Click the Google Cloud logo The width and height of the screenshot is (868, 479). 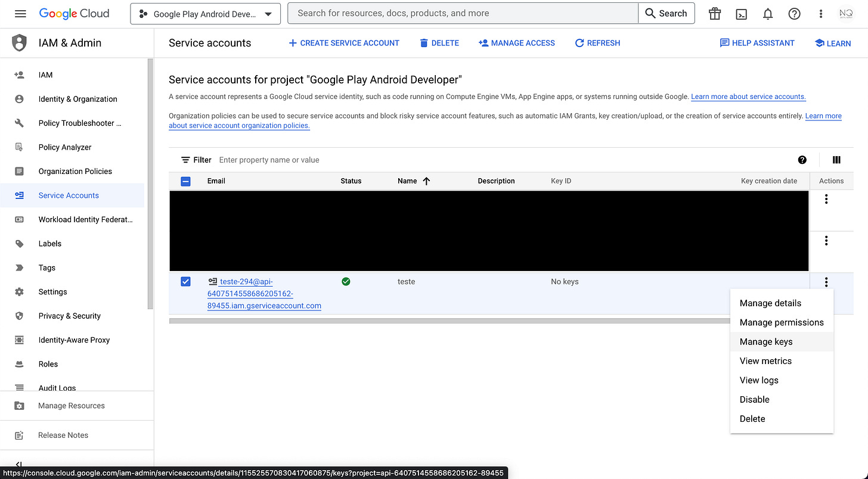pos(74,13)
